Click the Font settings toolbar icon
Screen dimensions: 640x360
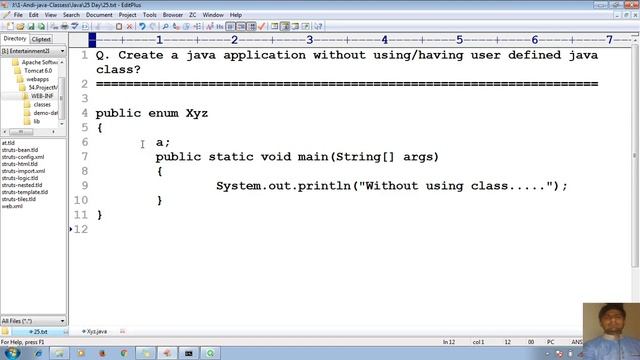(210, 27)
